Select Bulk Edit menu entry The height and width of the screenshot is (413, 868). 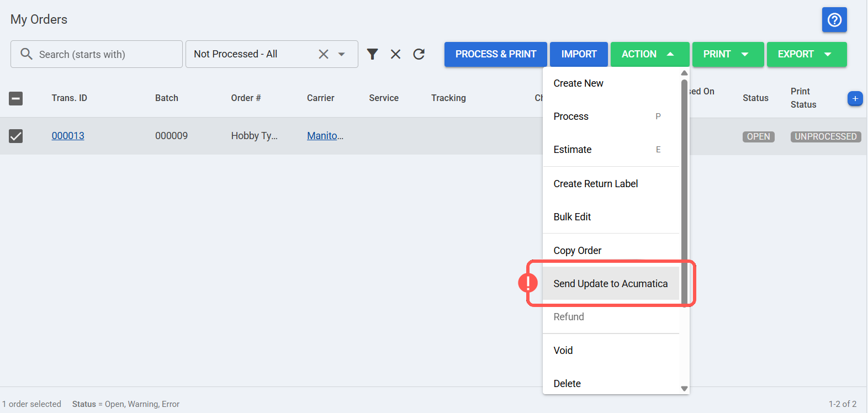(x=611, y=217)
